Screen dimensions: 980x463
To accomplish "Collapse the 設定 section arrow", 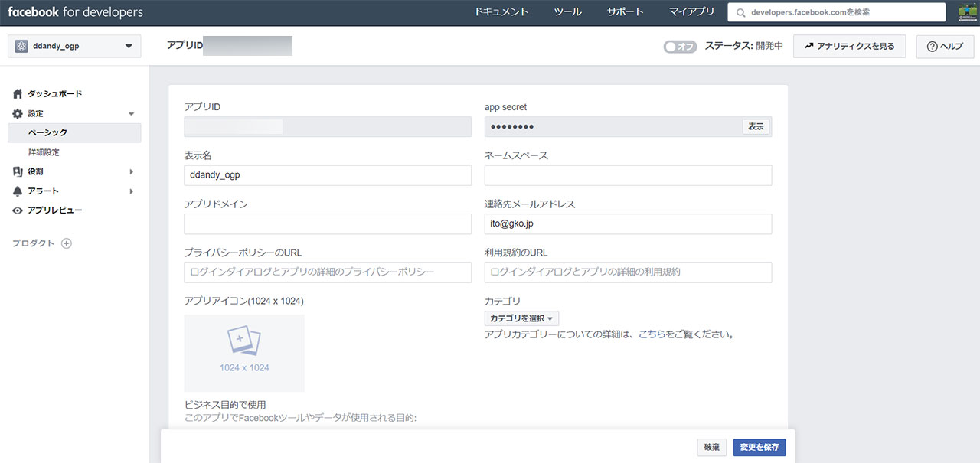I will [x=131, y=114].
